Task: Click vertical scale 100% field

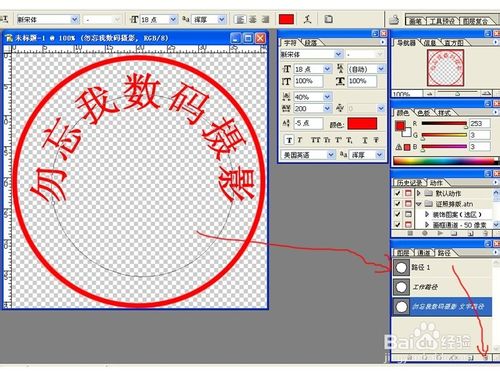Action: coord(308,81)
